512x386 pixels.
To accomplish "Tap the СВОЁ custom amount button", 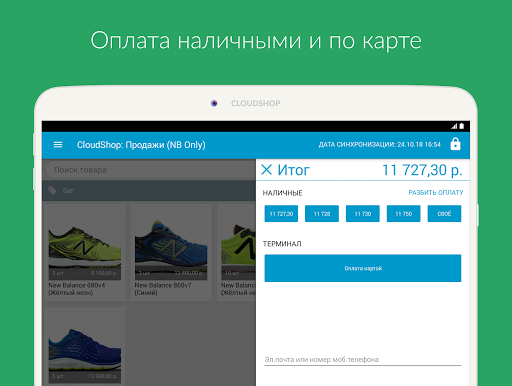I will [444, 214].
